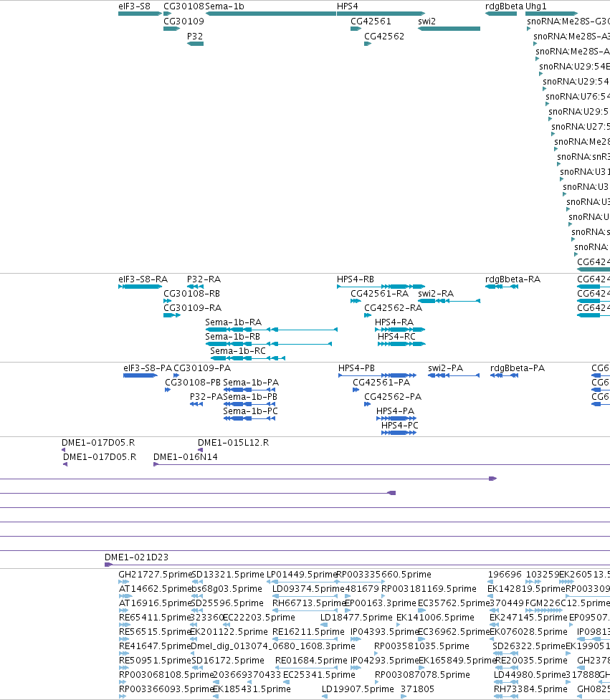610x700 pixels.
Task: Click the HPS4-RB transcript
Action: pos(381,287)
